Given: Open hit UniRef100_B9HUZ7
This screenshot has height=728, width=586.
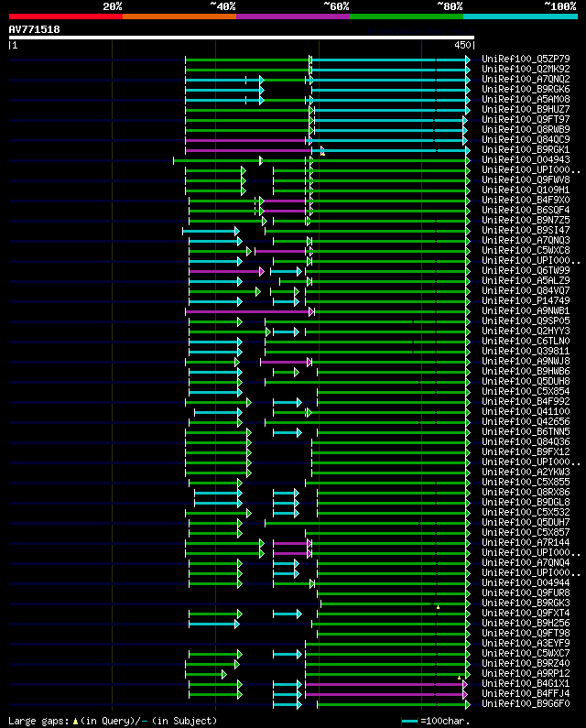Looking at the screenshot, I should [x=526, y=109].
